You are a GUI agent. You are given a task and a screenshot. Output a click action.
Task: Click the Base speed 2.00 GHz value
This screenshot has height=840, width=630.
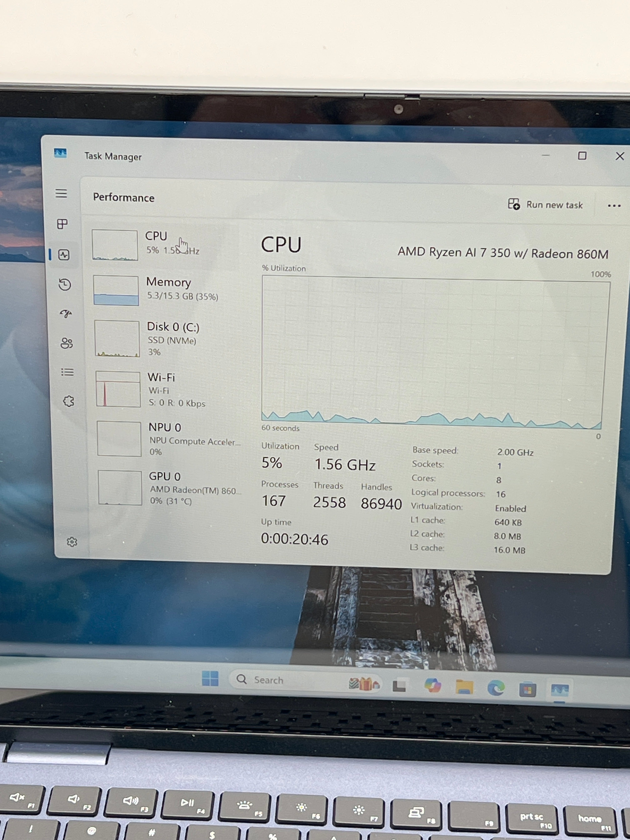click(515, 452)
